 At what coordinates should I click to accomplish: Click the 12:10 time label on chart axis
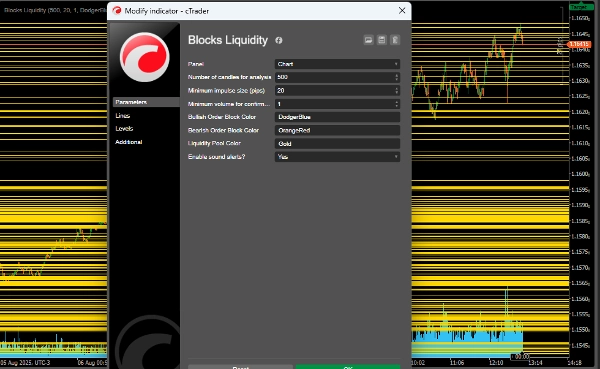496,362
